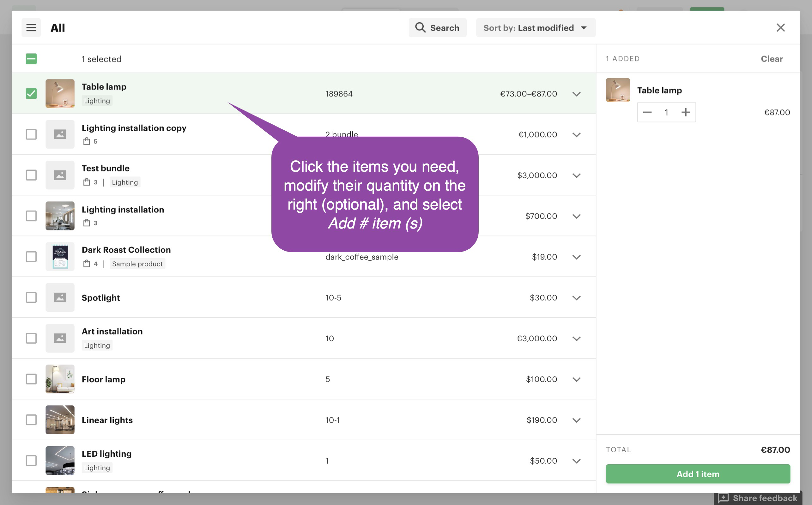Toggle the Table lamp checkbox
The height and width of the screenshot is (505, 812).
31,94
